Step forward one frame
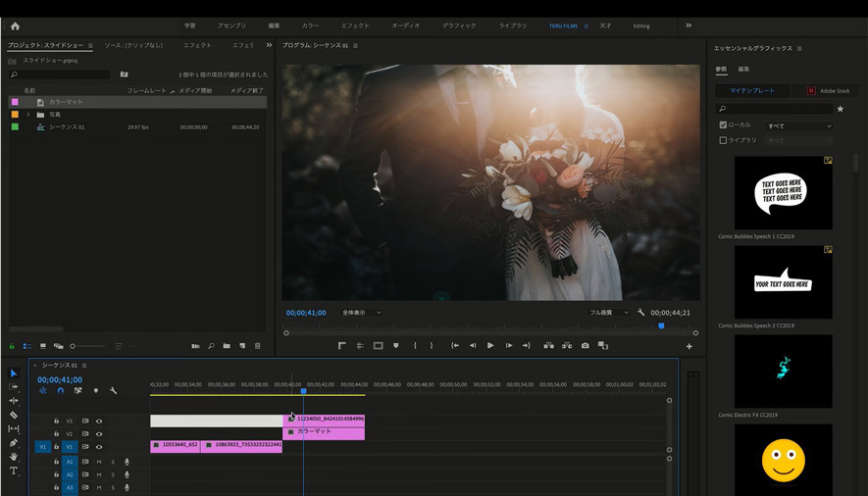The image size is (868, 496). click(x=508, y=346)
